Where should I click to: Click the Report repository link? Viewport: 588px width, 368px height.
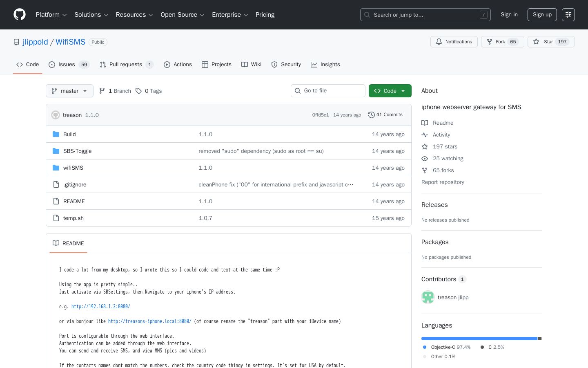[443, 182]
